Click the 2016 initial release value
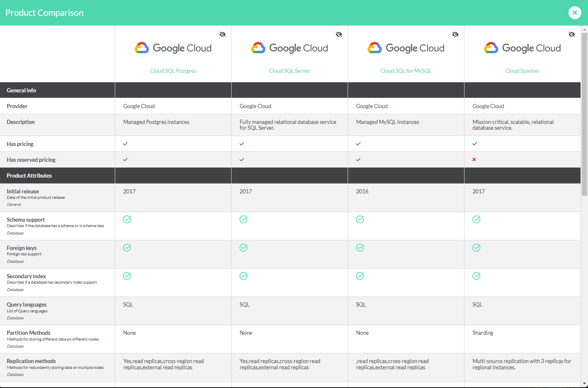 [x=362, y=191]
